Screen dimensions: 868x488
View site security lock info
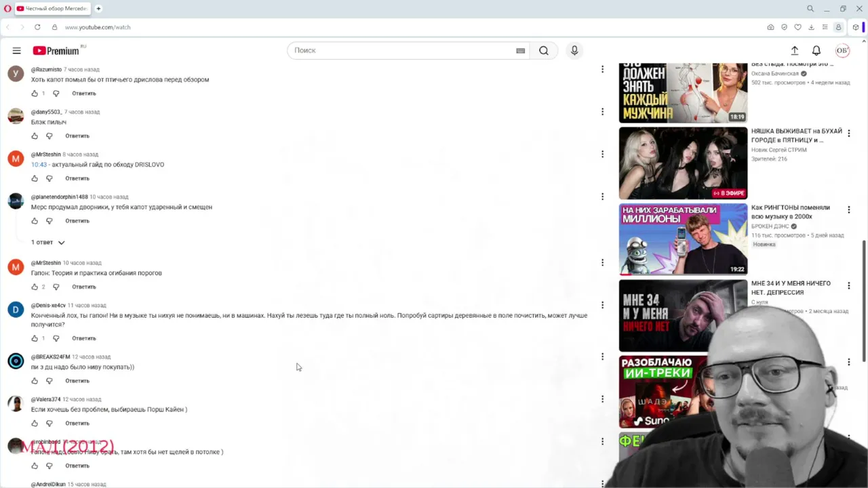pyautogui.click(x=55, y=27)
